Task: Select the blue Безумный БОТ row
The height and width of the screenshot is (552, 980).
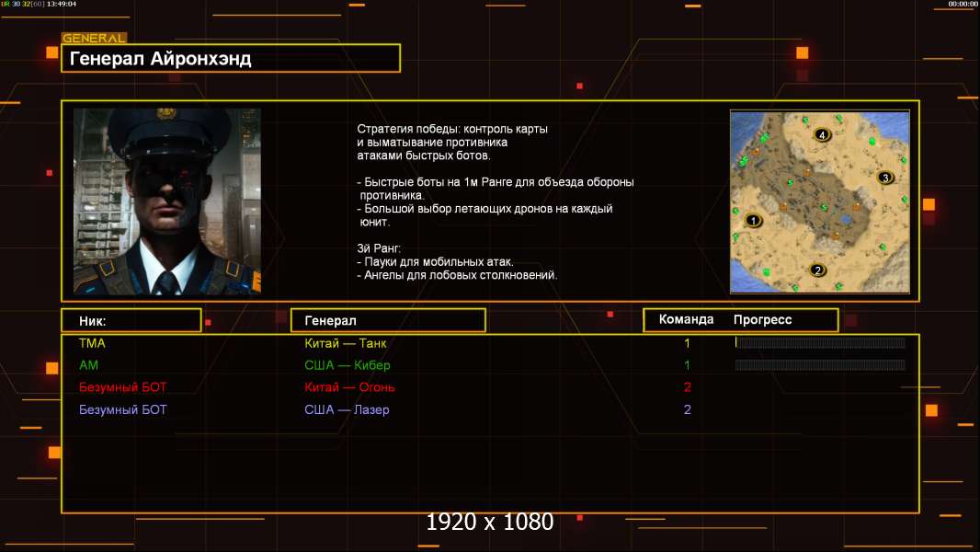Action: click(491, 409)
